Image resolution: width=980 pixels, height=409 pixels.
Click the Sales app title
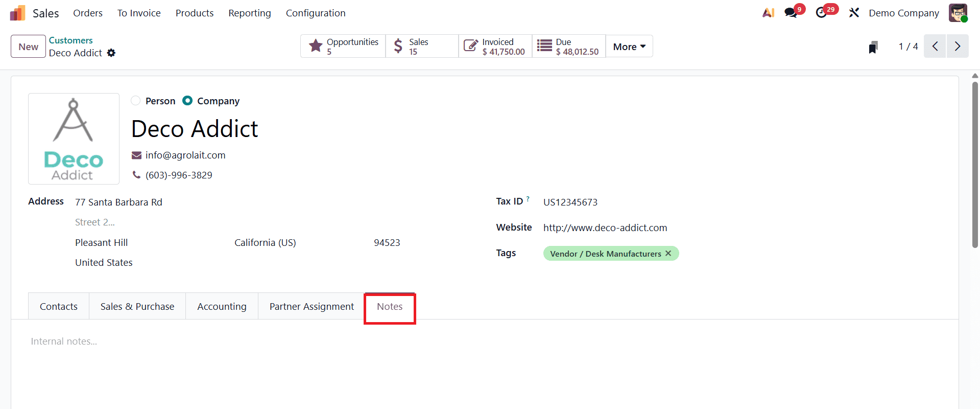click(x=46, y=13)
